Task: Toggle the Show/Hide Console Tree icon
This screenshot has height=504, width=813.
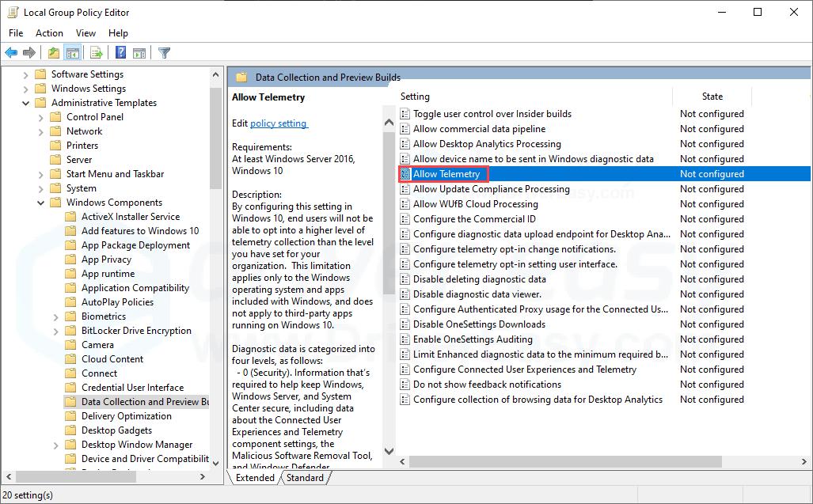Action: coord(73,53)
